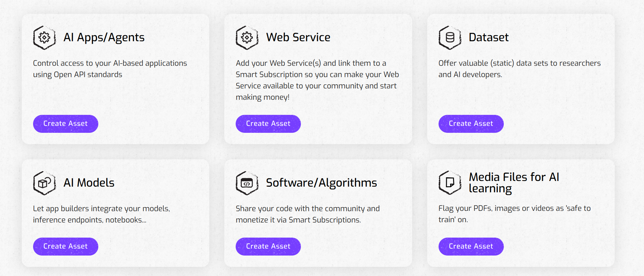Click the AI Models cube icon
This screenshot has width=644, height=276.
[x=44, y=183]
